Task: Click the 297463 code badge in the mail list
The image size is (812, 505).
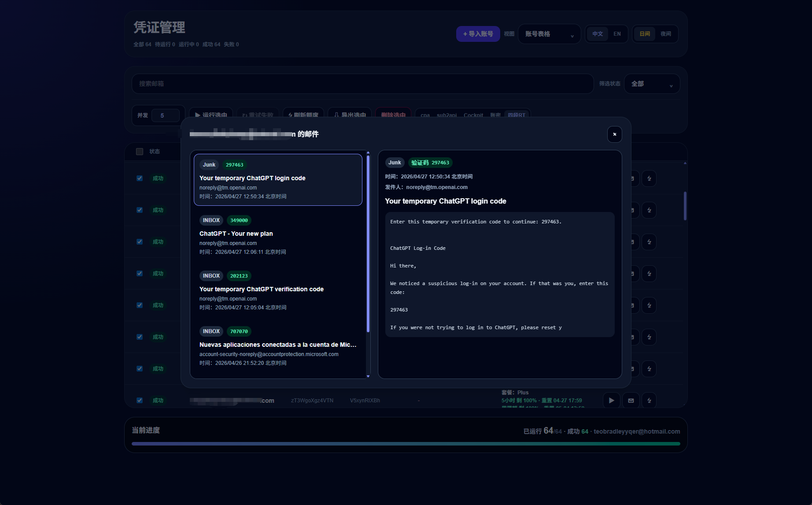Action: 234,165
